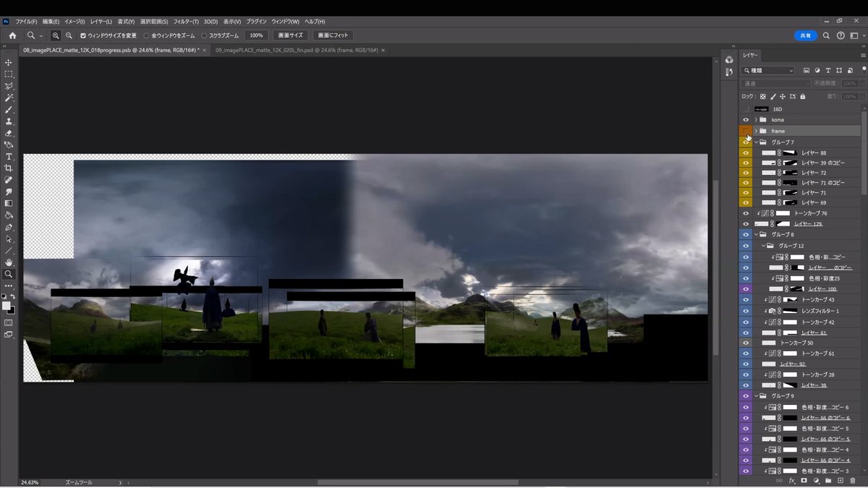Open the ファイル(F) menu

click(x=27, y=22)
